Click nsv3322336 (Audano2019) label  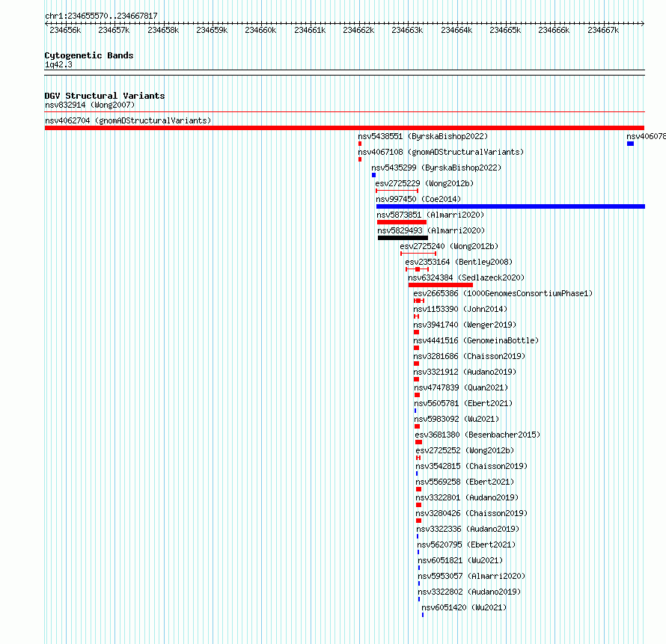pyautogui.click(x=468, y=529)
